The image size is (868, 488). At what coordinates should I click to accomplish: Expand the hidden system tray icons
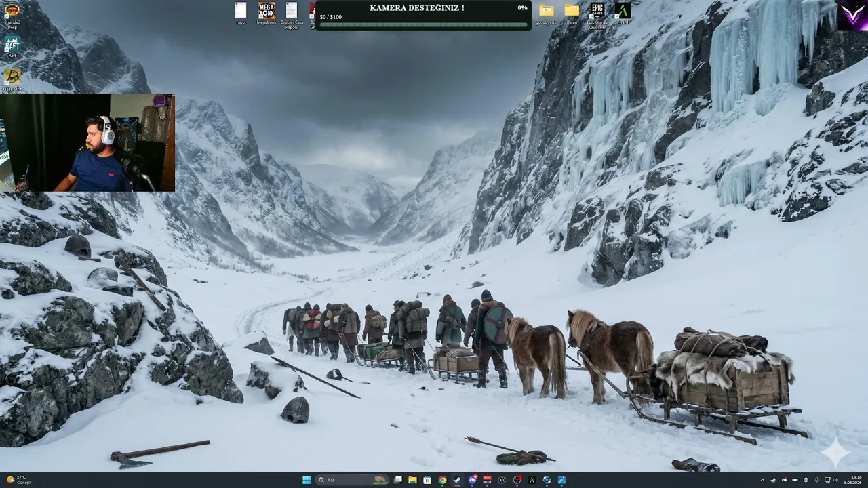(762, 480)
